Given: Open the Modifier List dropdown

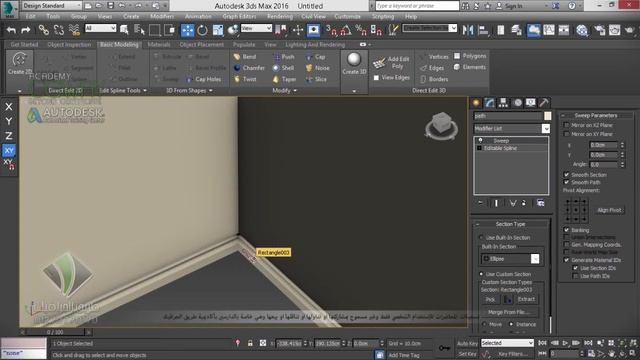Looking at the screenshot, I should click(x=511, y=129).
